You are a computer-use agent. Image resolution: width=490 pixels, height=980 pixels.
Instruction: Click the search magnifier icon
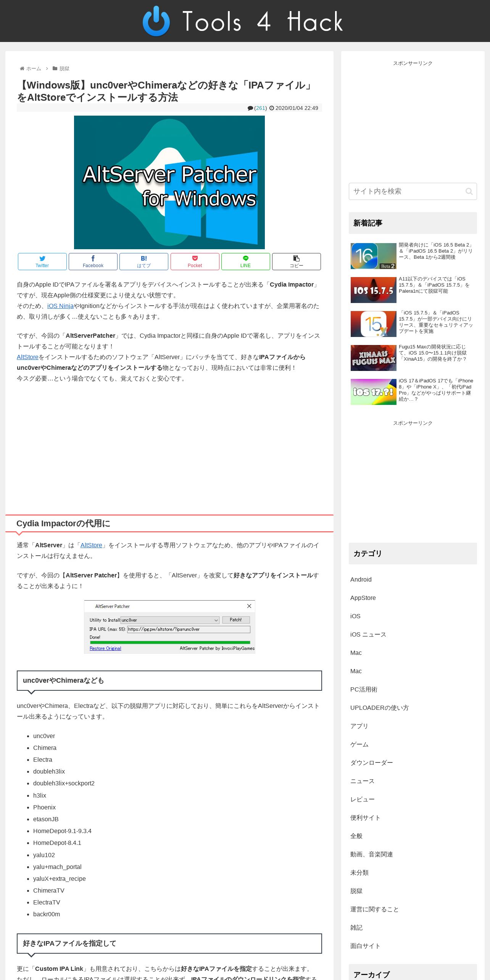(x=469, y=191)
